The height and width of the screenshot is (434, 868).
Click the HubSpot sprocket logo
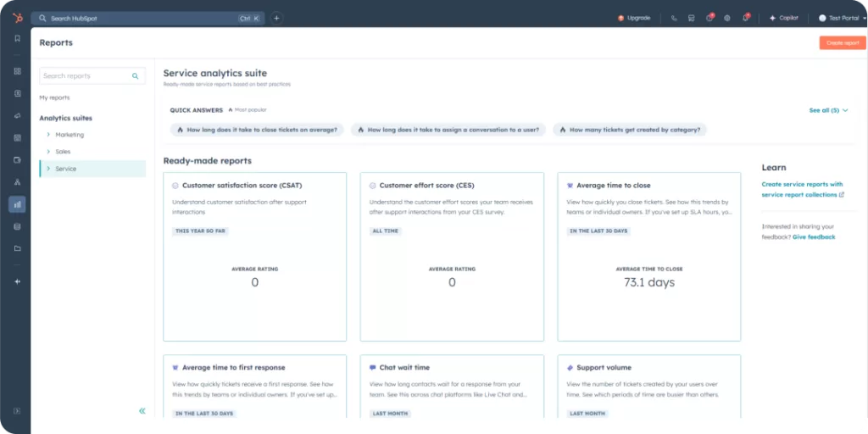coord(18,19)
